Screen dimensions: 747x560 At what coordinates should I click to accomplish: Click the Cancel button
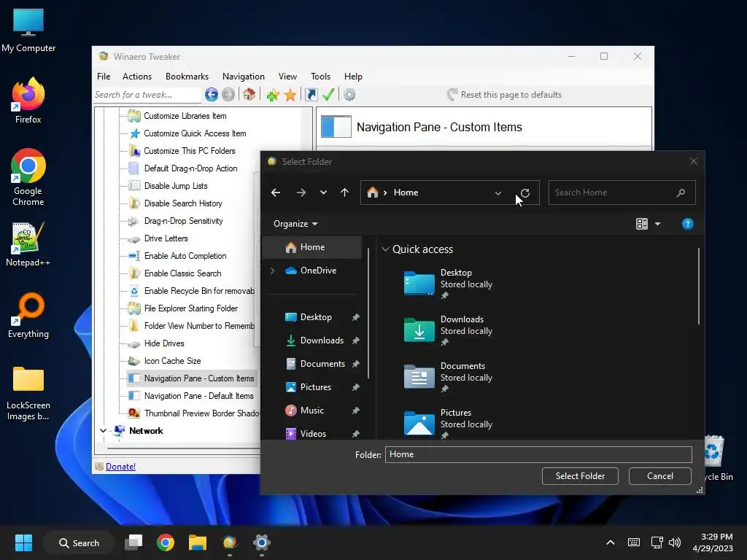(659, 475)
